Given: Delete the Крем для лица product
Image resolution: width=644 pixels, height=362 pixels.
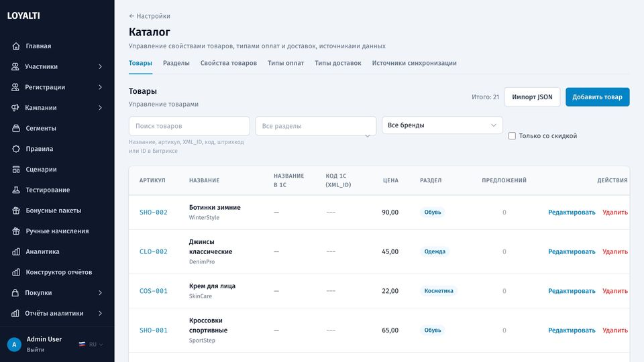Looking at the screenshot, I should (x=615, y=291).
